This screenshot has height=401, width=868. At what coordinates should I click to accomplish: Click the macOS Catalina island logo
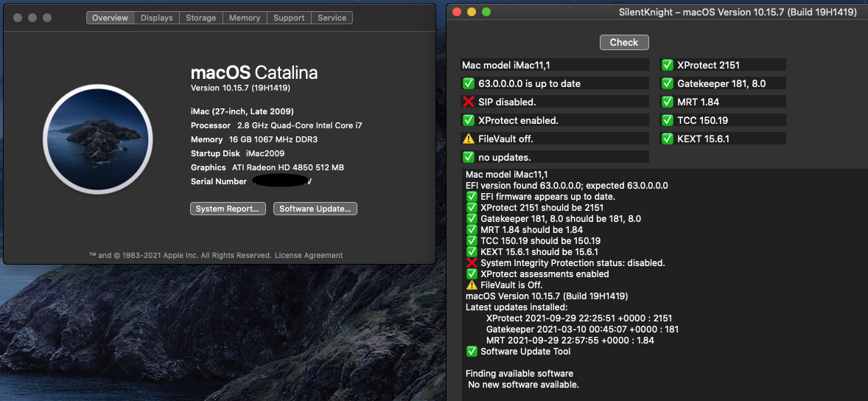(x=98, y=139)
